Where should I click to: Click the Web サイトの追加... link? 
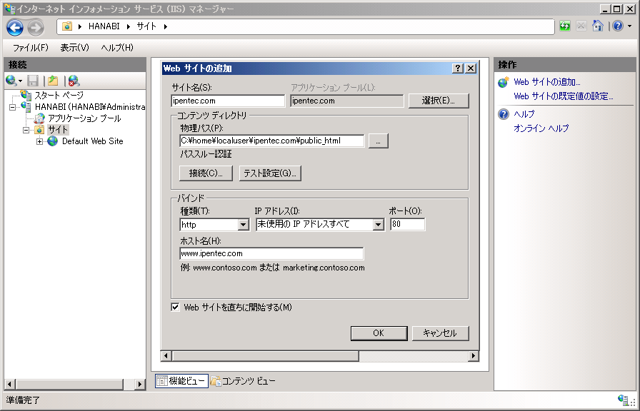[x=547, y=82]
